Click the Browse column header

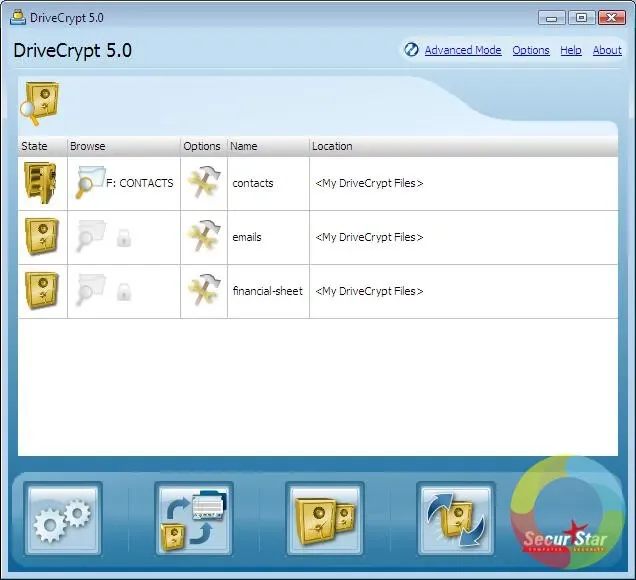click(124, 146)
